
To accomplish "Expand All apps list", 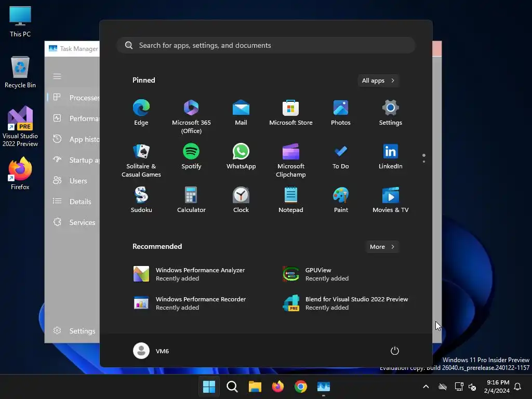I will 378,81.
